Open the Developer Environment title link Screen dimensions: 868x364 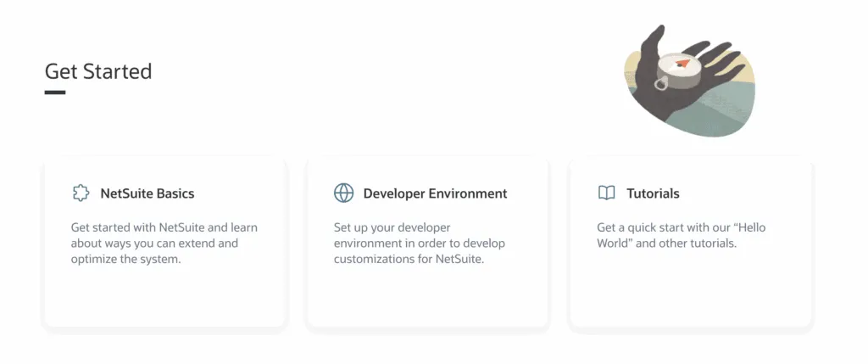tap(435, 193)
